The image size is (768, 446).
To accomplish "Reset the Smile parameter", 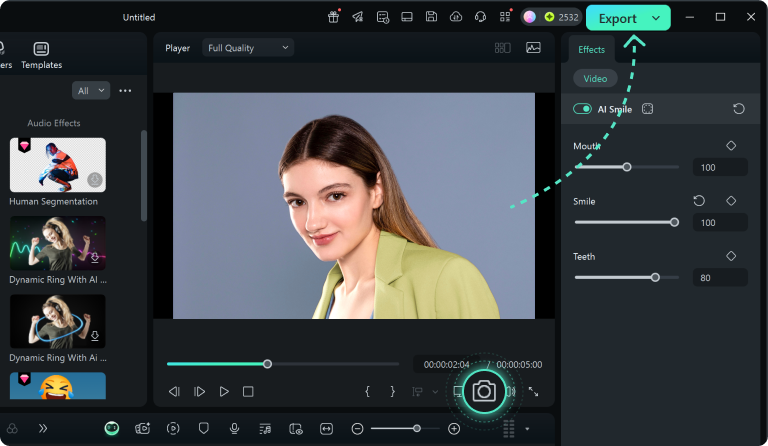I will coord(699,201).
